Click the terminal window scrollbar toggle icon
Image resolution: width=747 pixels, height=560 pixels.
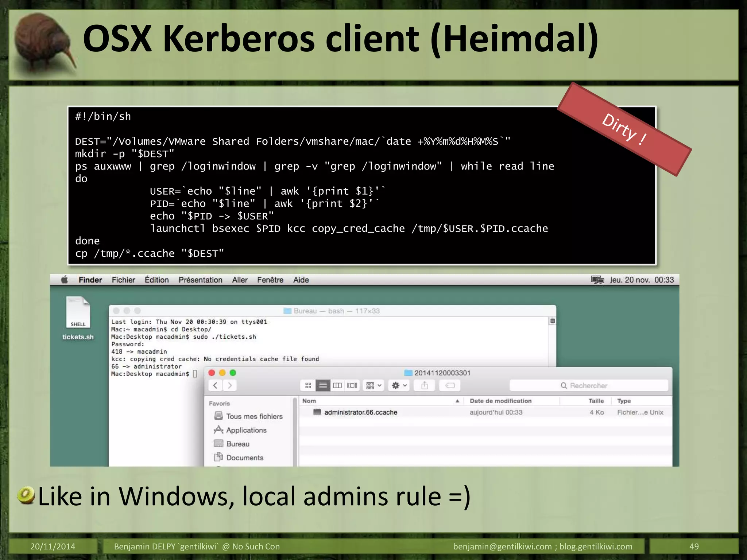coord(553,321)
